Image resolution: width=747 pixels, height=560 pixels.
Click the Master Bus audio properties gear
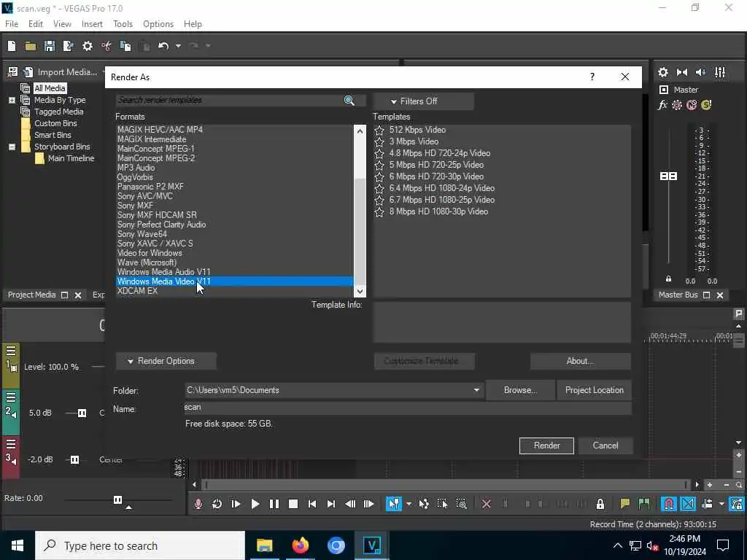(662, 72)
